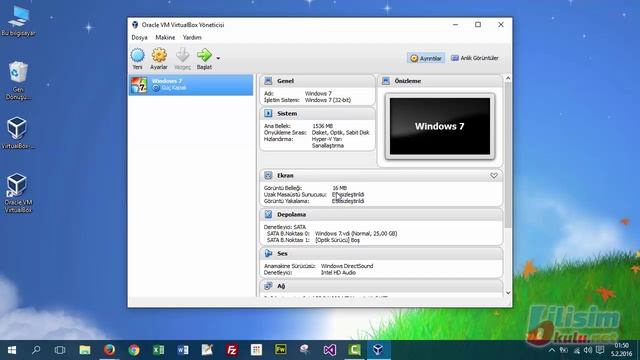Click the Önizleme section icon
Screen dimensions: 640x360
pyautogui.click(x=386, y=81)
